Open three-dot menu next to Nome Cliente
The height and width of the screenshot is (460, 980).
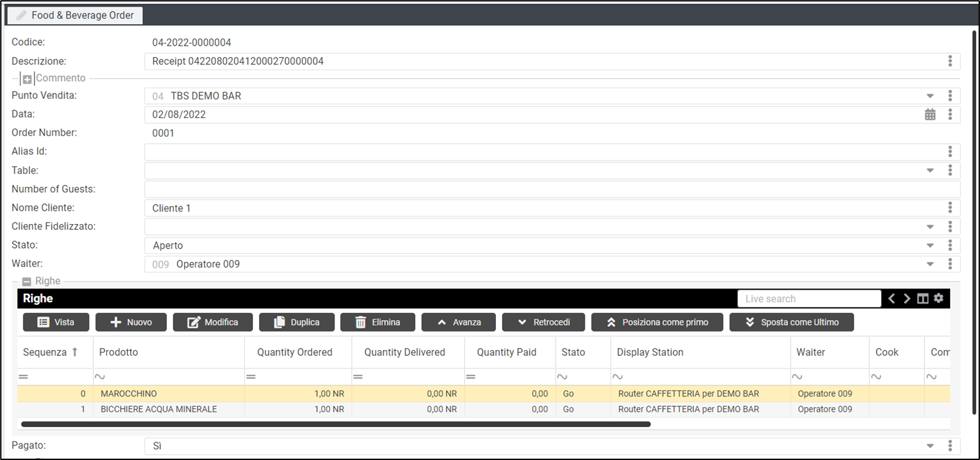pos(950,208)
